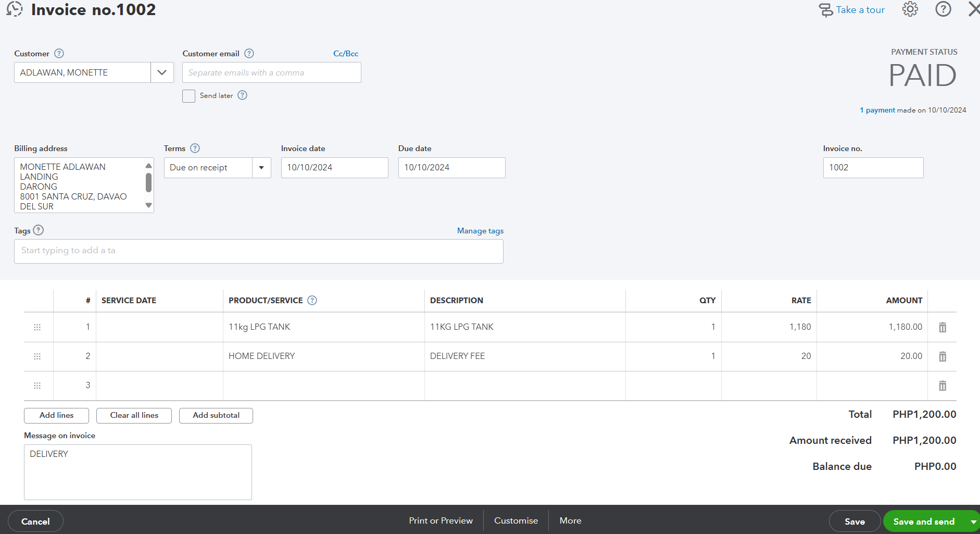Open the 1 payment link

click(x=877, y=110)
